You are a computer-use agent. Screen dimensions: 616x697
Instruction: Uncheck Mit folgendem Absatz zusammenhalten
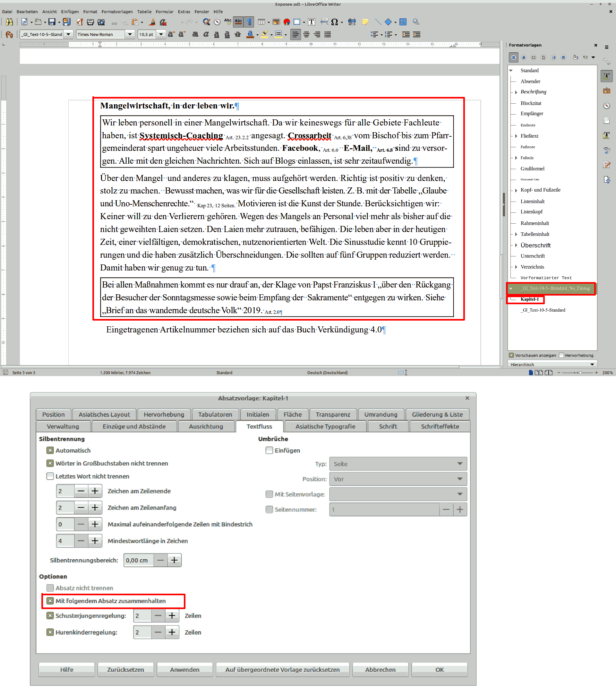(x=50, y=601)
